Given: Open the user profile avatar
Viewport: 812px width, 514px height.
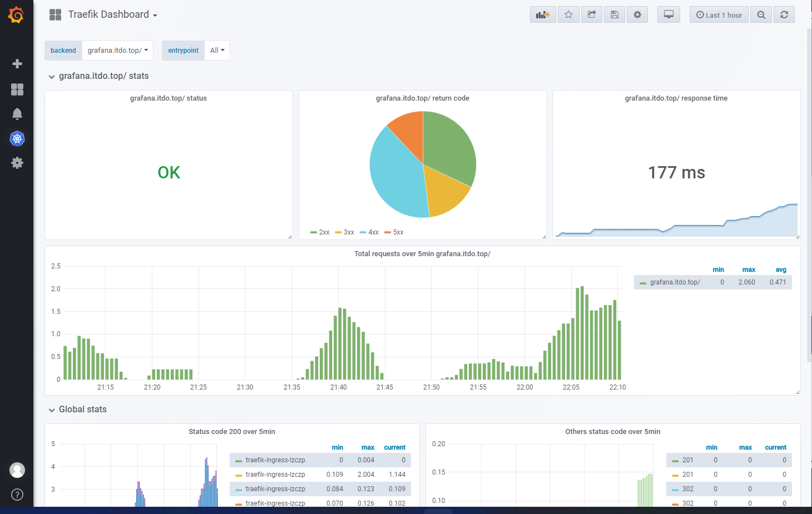Looking at the screenshot, I should [17, 470].
